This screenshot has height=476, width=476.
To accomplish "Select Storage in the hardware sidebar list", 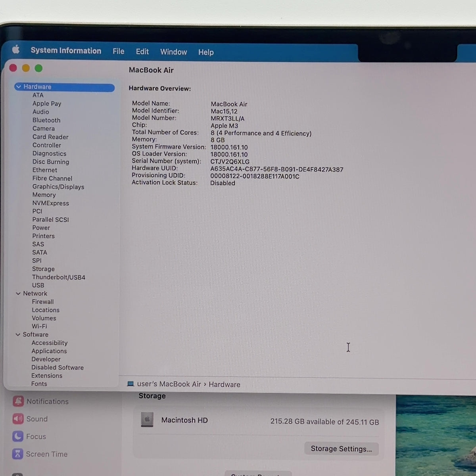I will 43,269.
